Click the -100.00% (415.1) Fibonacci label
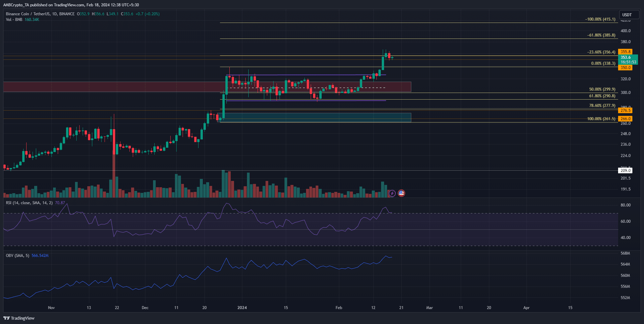This screenshot has width=644, height=324. pyautogui.click(x=600, y=19)
